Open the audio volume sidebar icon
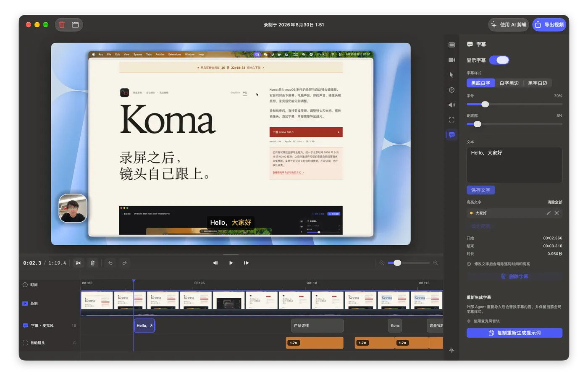 coord(451,105)
